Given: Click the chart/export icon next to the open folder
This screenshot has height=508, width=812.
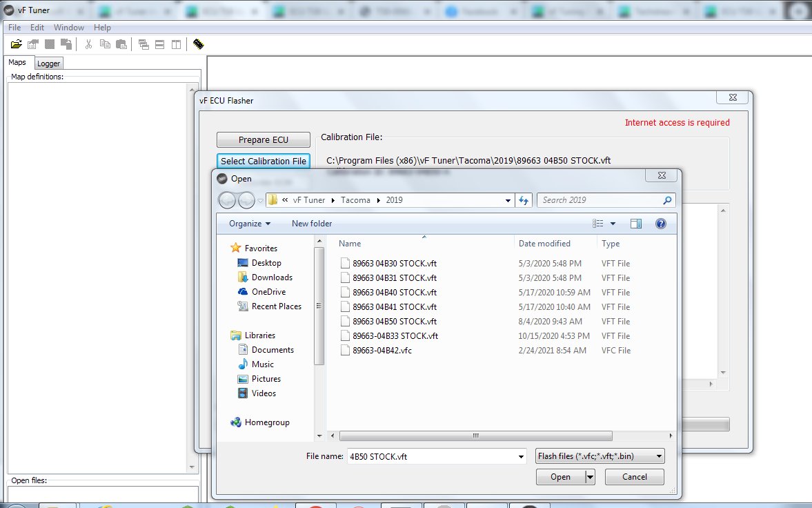Looking at the screenshot, I should pos(33,44).
